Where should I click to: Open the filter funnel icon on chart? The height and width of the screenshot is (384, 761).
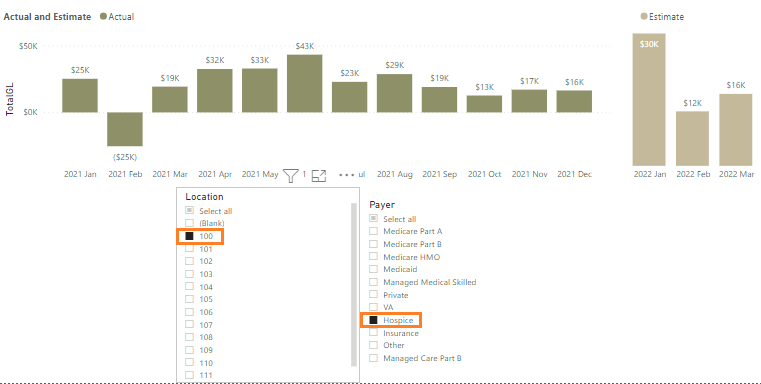[x=290, y=176]
